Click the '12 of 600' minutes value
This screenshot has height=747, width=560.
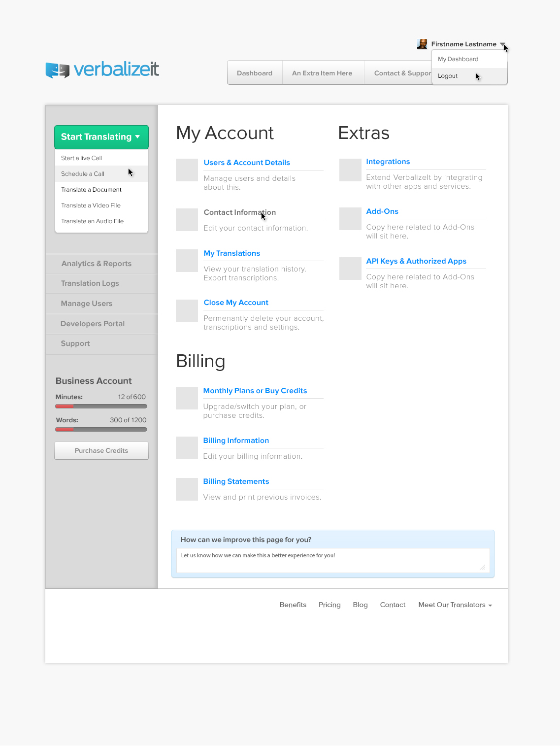[132, 397]
